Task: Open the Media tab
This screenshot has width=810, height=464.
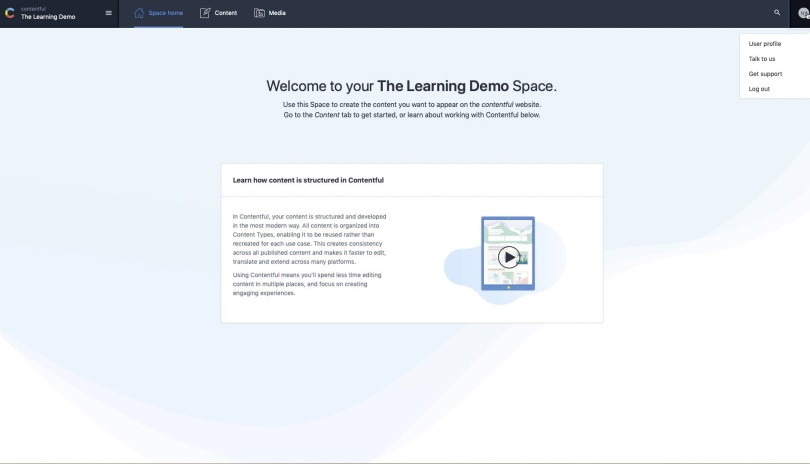Action: (270, 13)
